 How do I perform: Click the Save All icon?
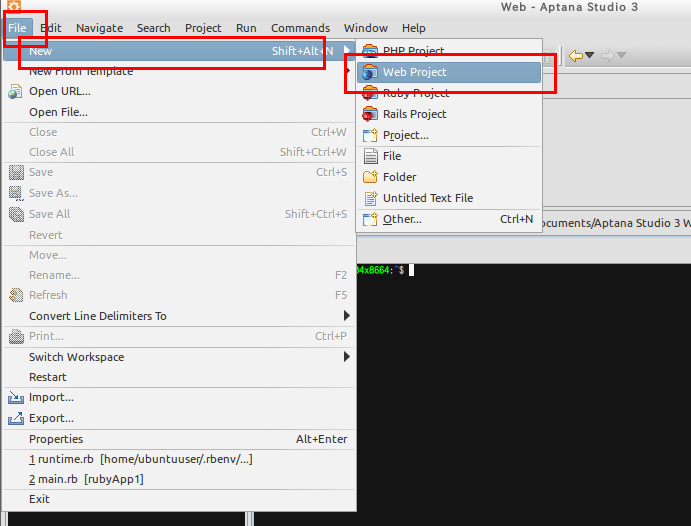(x=16, y=215)
